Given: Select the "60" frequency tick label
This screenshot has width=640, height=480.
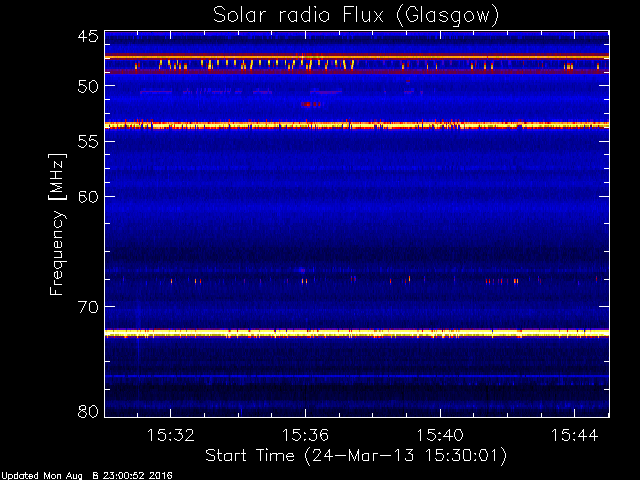Looking at the screenshot, I should click(x=88, y=197).
